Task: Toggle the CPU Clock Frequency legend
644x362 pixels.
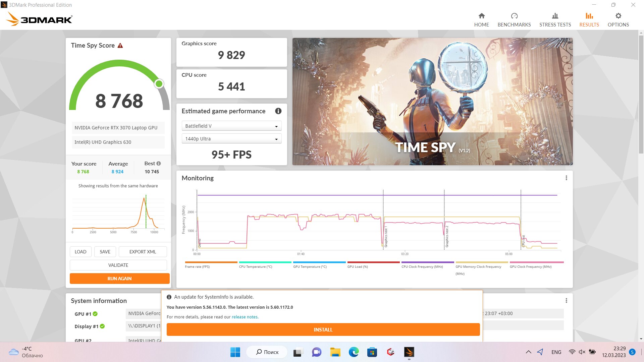Action: 428,265
